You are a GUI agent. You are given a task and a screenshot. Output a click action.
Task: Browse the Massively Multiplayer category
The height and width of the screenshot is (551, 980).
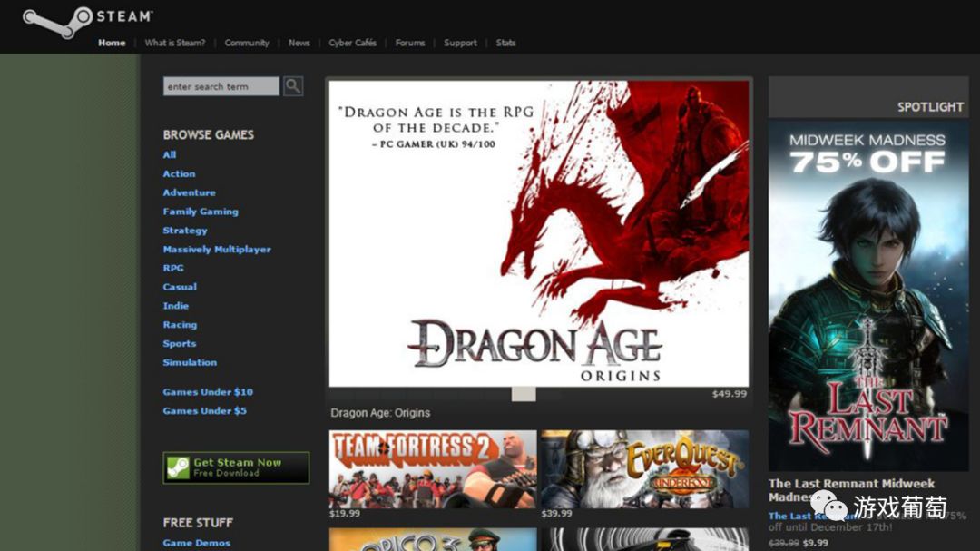tap(216, 249)
